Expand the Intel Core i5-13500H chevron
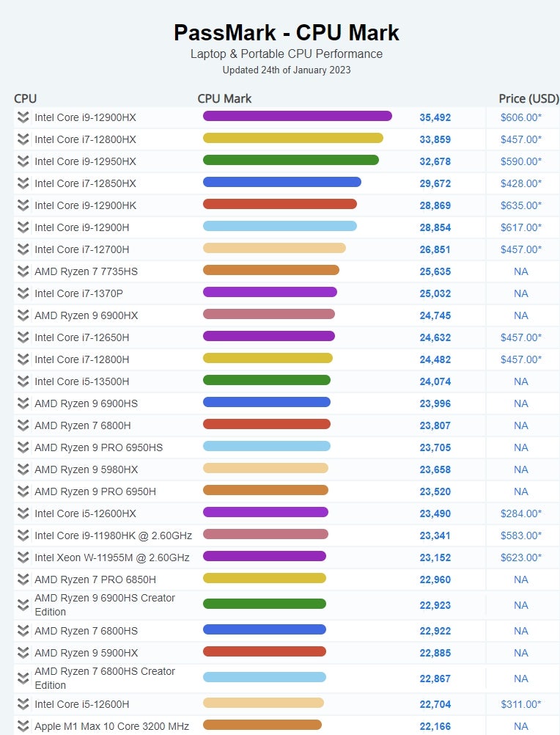The height and width of the screenshot is (735, 560). 23,381
